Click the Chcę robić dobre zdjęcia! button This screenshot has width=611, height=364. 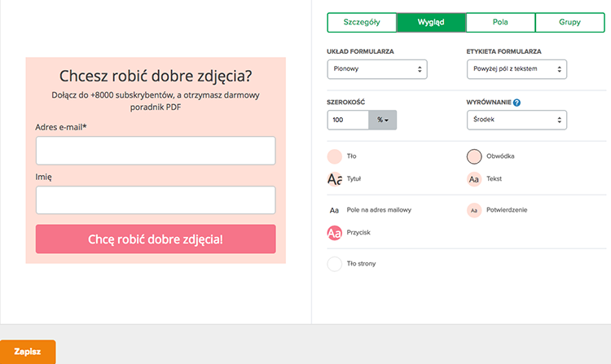point(156,239)
